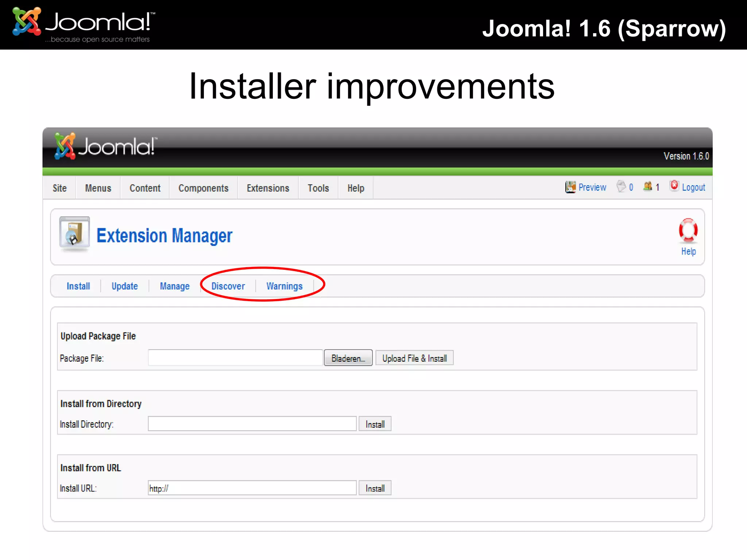The image size is (747, 560).
Task: Click the logged-in users icon showing 1
Action: 648,186
